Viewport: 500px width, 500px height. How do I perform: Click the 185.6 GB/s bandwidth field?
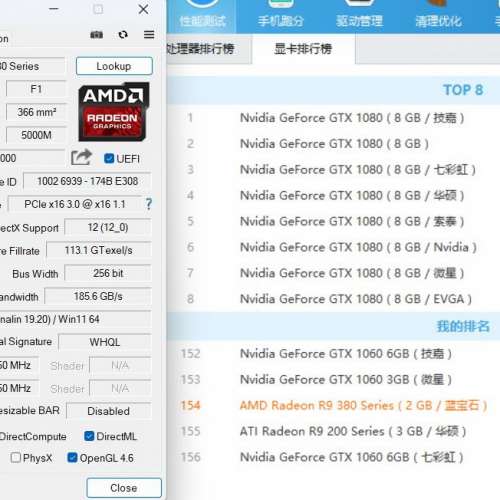(x=98, y=296)
